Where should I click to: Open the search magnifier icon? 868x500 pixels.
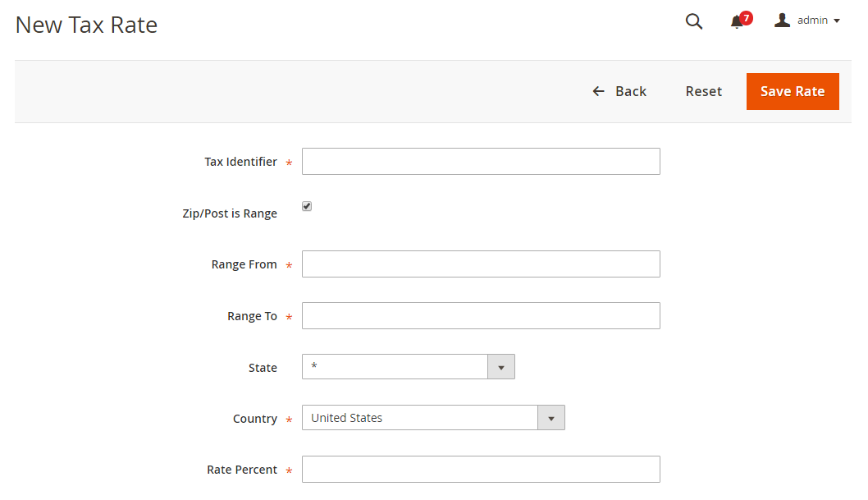click(693, 21)
